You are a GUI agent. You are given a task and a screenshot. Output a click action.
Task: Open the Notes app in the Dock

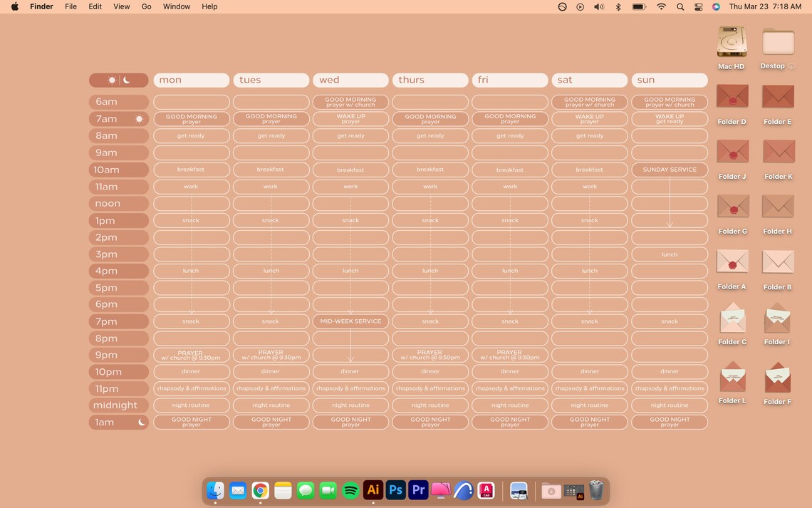[283, 490]
